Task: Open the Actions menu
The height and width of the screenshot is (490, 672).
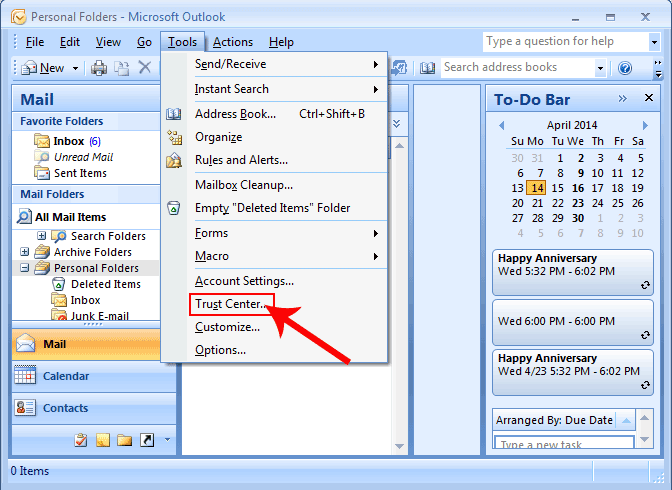Action: pos(233,42)
